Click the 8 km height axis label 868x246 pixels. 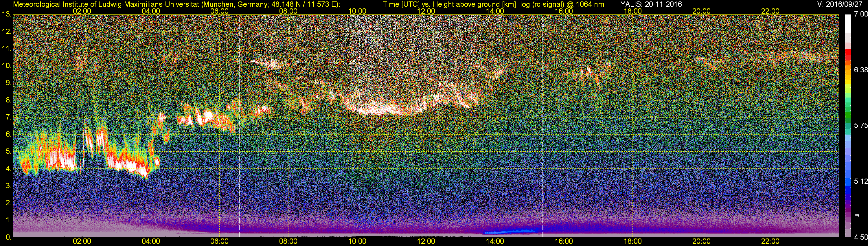pos(8,100)
